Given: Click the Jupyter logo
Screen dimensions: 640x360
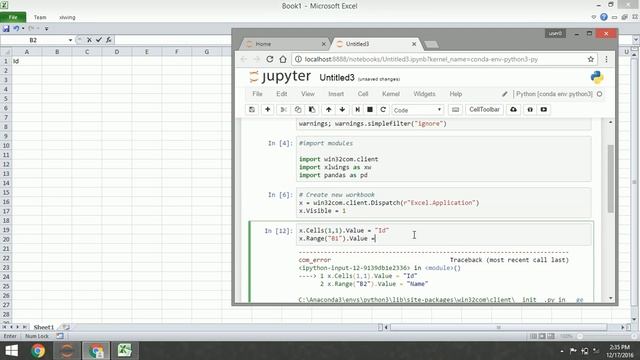Looking at the screenshot, I should (x=280, y=77).
